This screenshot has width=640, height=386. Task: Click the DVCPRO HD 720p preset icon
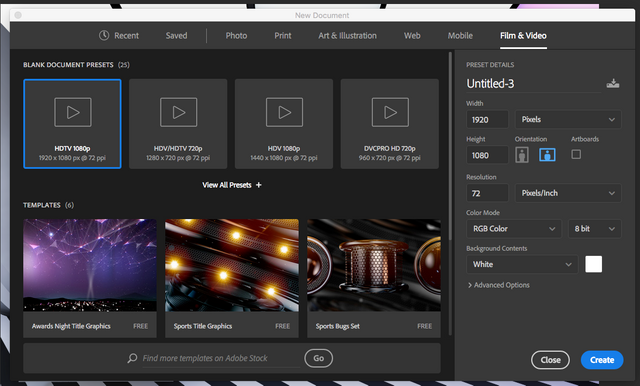point(390,112)
